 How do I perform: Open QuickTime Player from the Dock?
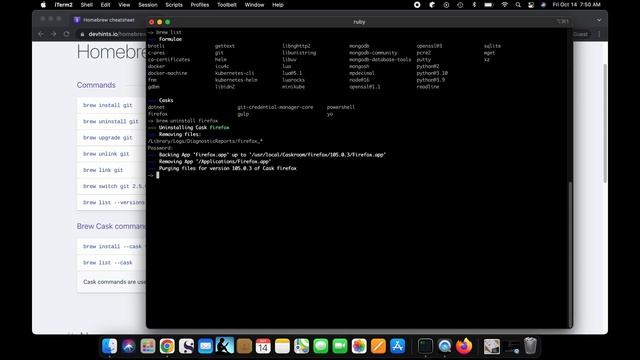[444, 346]
